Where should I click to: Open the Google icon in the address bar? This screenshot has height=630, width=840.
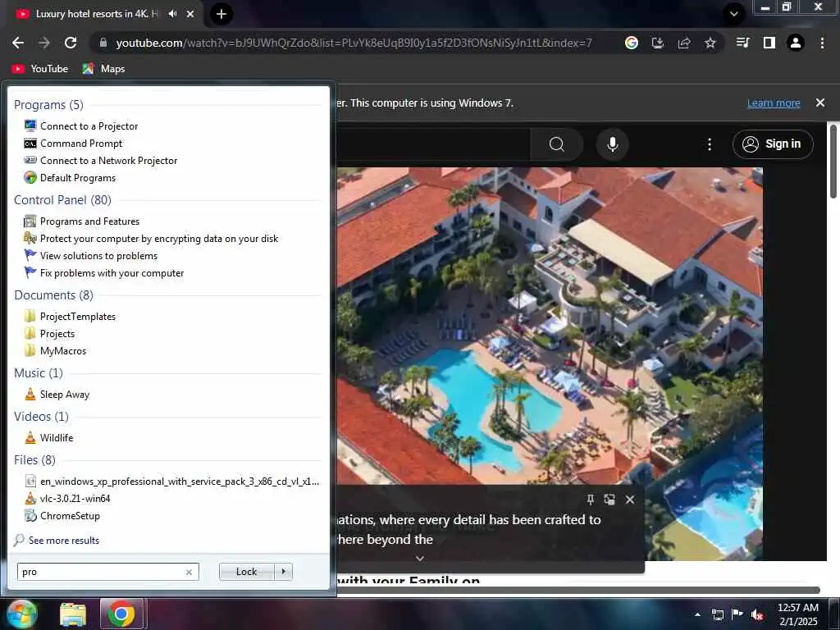pos(632,43)
